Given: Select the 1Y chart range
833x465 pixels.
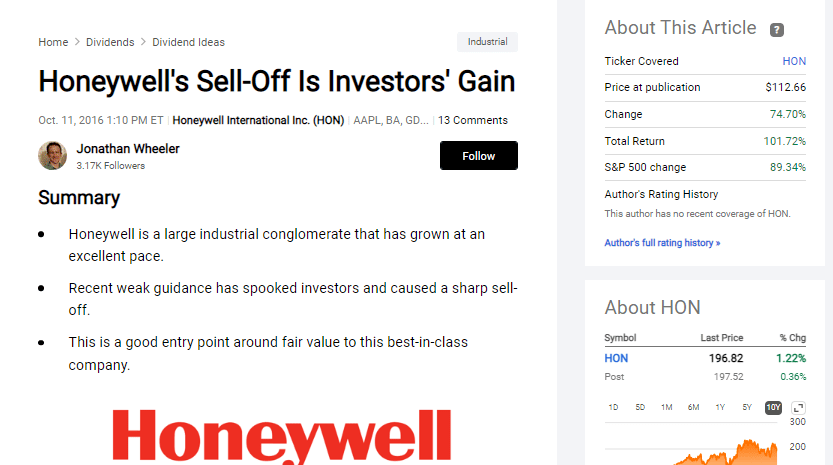Looking at the screenshot, I should point(720,408).
